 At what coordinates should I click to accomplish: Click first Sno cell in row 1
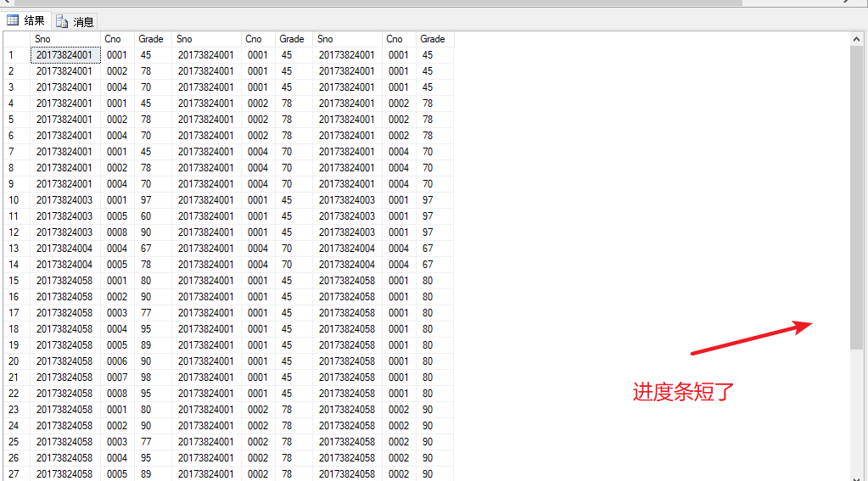pyautogui.click(x=66, y=55)
